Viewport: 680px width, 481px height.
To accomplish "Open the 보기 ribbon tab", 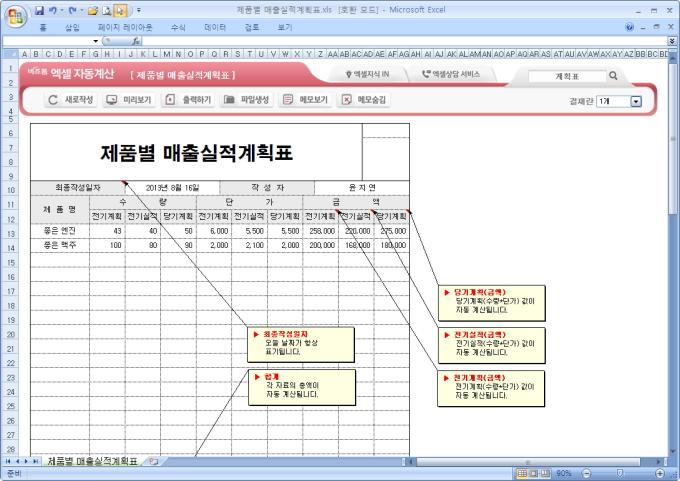I will point(285,28).
